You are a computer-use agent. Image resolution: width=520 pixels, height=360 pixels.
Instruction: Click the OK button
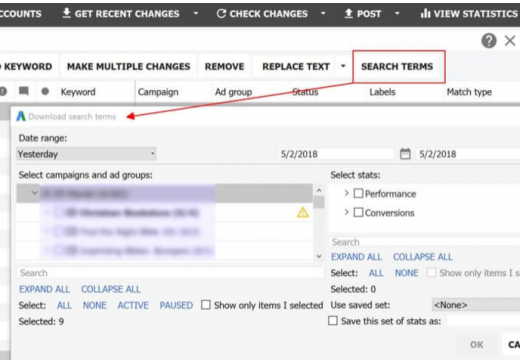click(x=476, y=344)
